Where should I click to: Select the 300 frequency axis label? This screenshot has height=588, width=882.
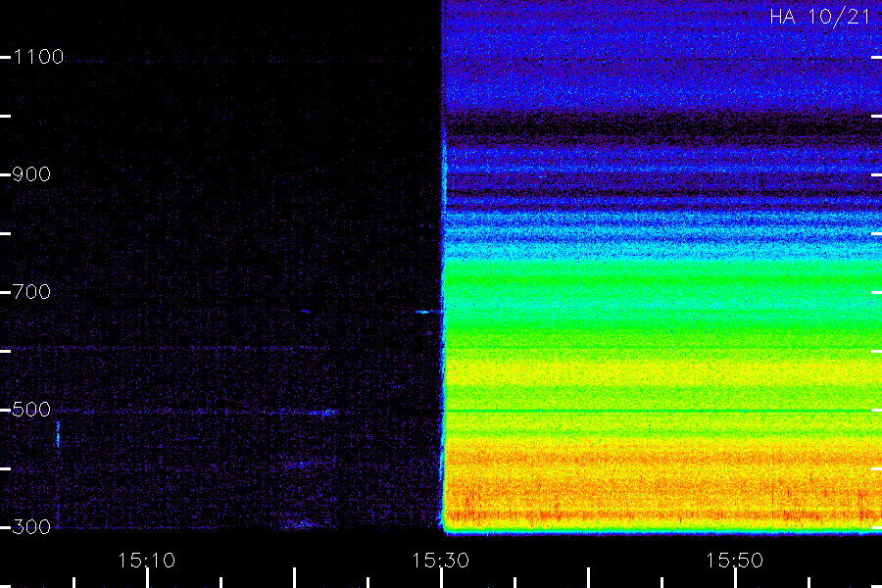[31, 527]
